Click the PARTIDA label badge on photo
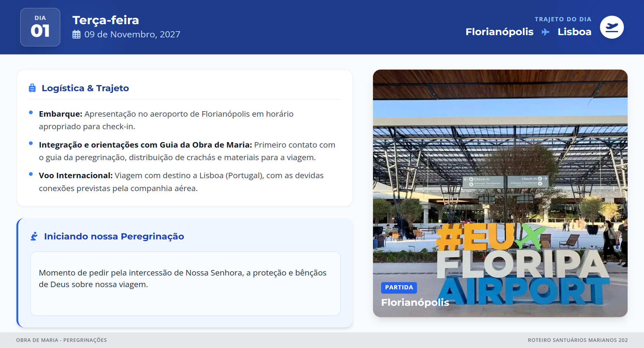 click(399, 287)
